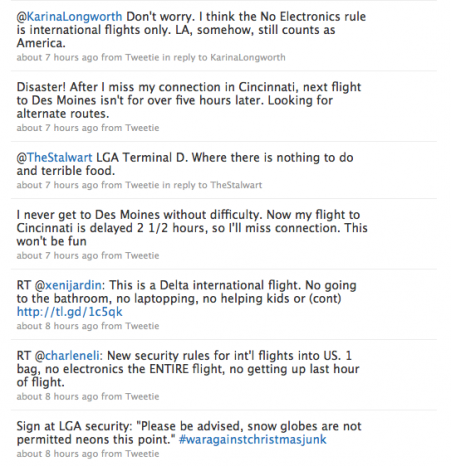Open 'about 8 hours ago' timestamp on snow globes tweet
451x466 pixels.
[x=57, y=454]
